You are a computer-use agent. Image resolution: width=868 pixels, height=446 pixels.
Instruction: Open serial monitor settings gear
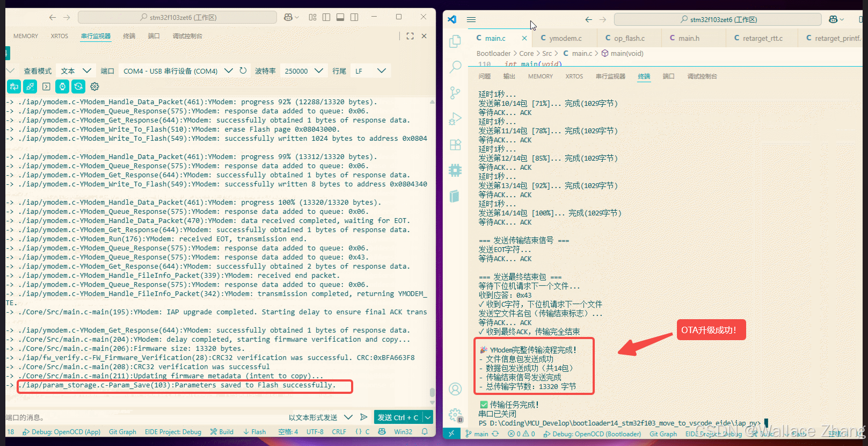click(95, 86)
